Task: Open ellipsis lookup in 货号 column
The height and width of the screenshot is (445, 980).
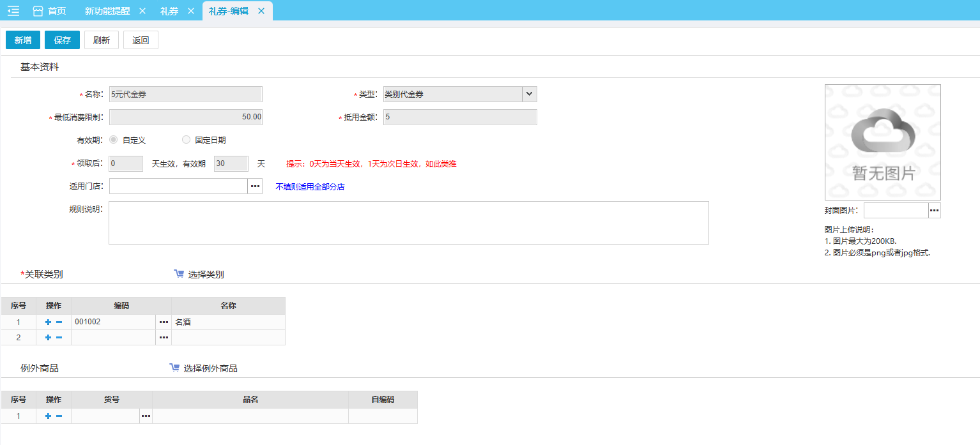Action: click(x=146, y=416)
